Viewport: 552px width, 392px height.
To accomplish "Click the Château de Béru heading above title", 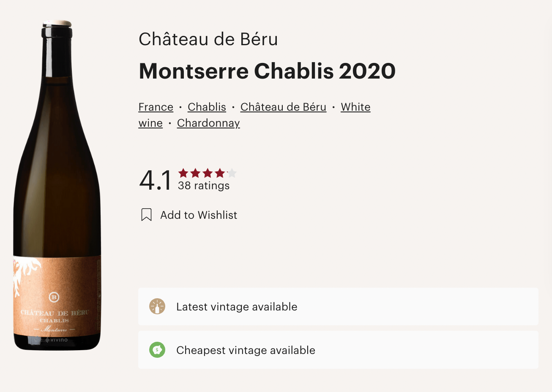I will click(208, 39).
